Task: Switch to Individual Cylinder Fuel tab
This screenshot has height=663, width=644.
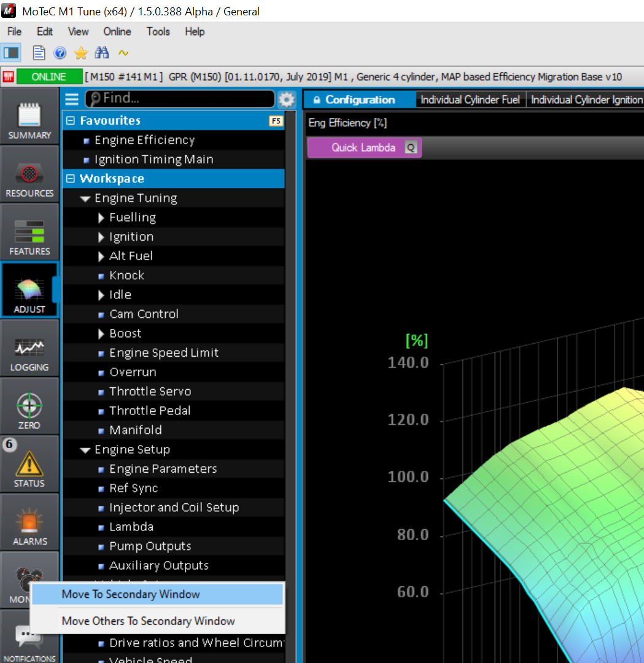Action: point(470,99)
